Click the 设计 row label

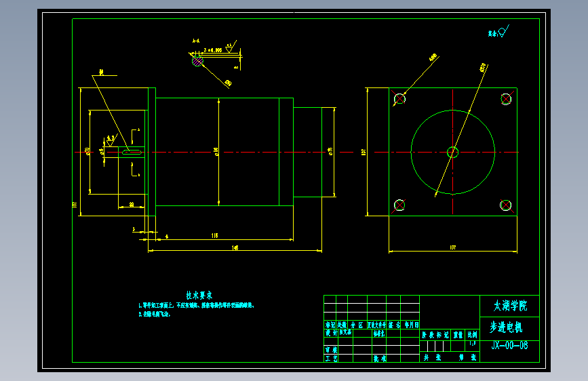pos(331,333)
